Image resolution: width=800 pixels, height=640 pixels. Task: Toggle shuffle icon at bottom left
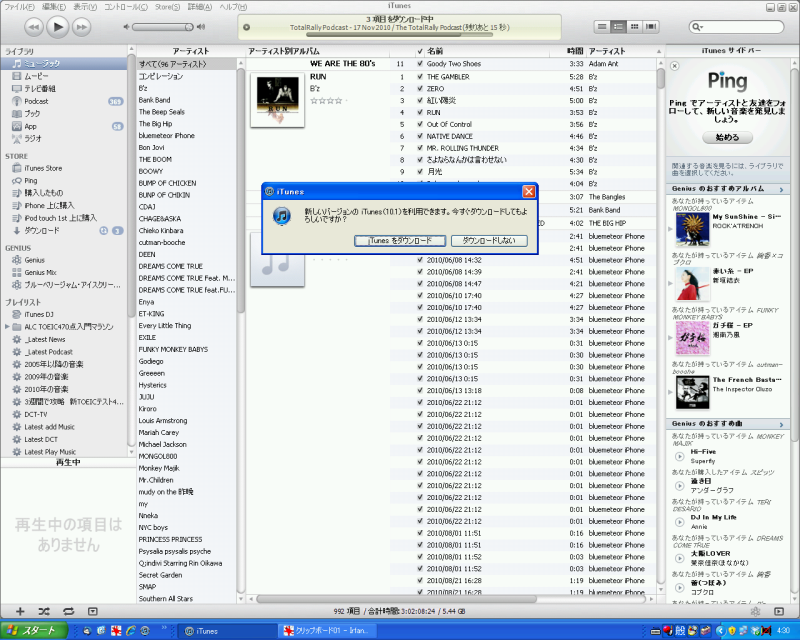coord(44,611)
